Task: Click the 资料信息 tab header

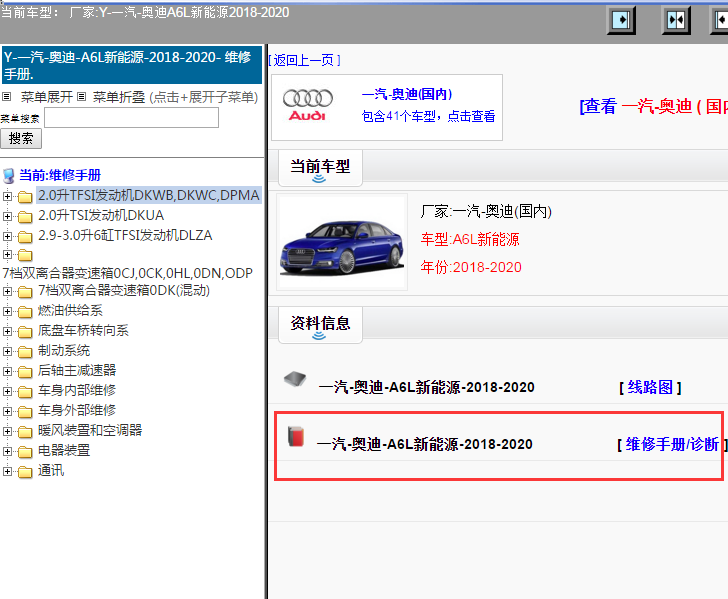Action: pos(320,325)
